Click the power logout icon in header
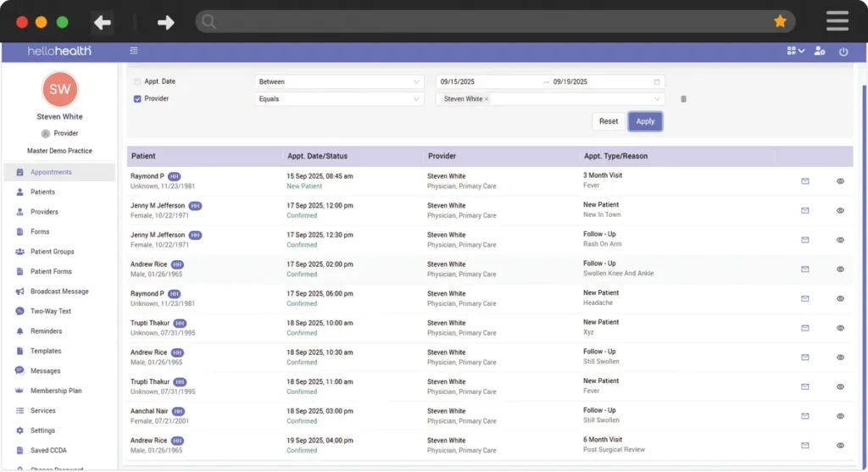The image size is (868, 472). pyautogui.click(x=843, y=52)
